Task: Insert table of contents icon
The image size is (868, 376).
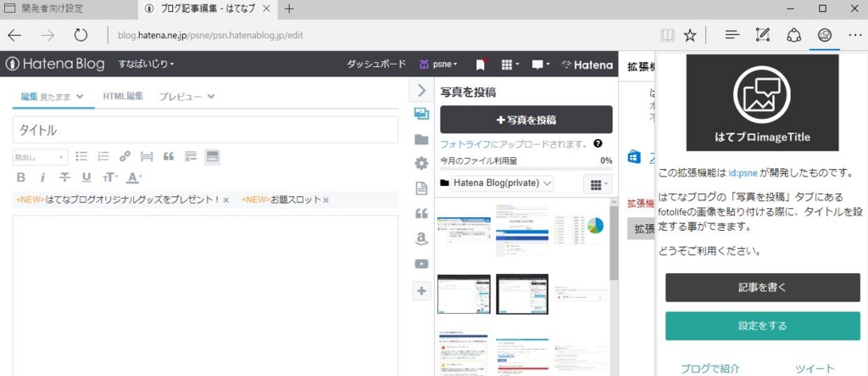Action: pos(191,157)
